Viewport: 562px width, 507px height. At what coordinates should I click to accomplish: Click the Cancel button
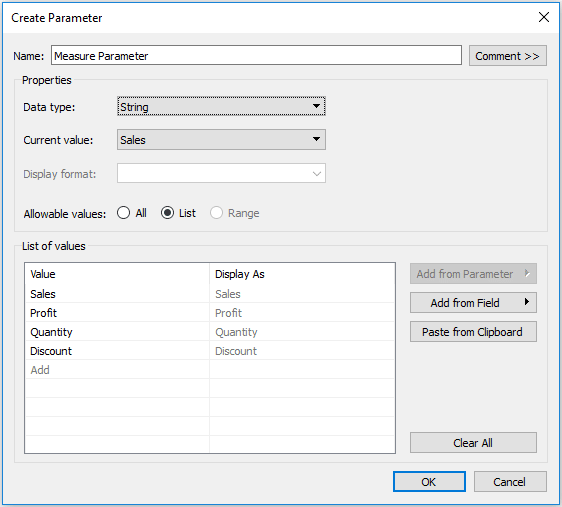510,482
